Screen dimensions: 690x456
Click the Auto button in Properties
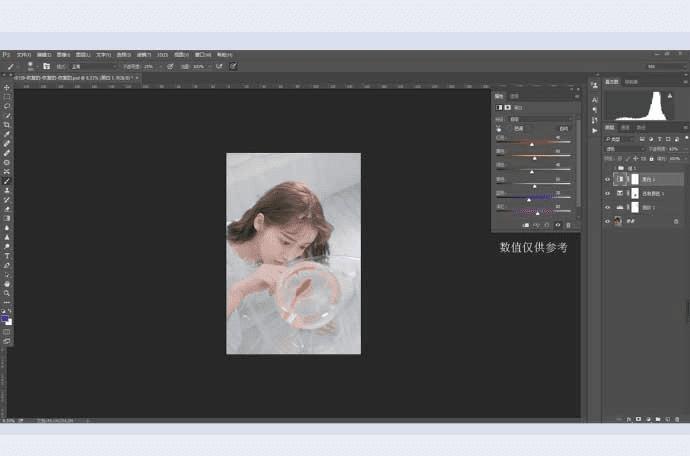click(x=563, y=128)
